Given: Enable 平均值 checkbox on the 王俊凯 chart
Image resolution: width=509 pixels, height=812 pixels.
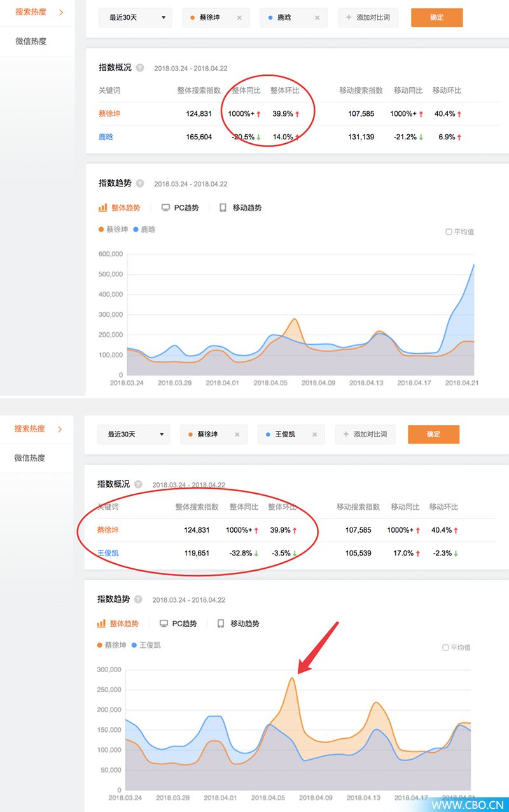Looking at the screenshot, I should click(445, 648).
